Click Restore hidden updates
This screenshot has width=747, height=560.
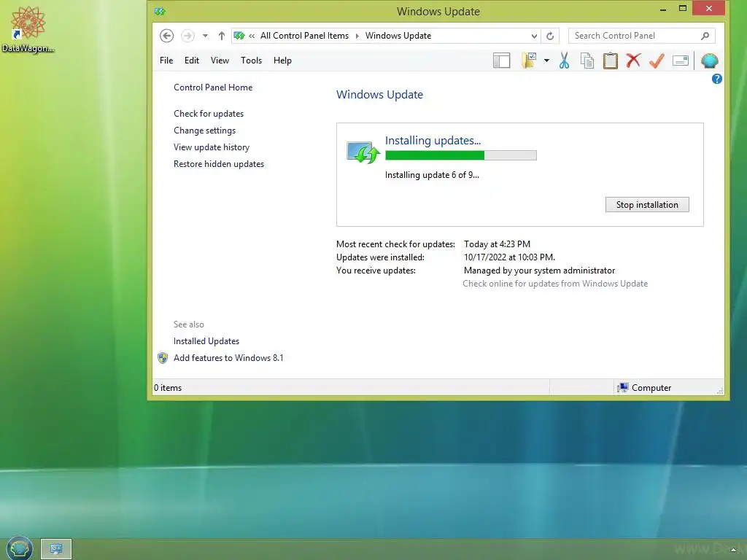tap(219, 164)
